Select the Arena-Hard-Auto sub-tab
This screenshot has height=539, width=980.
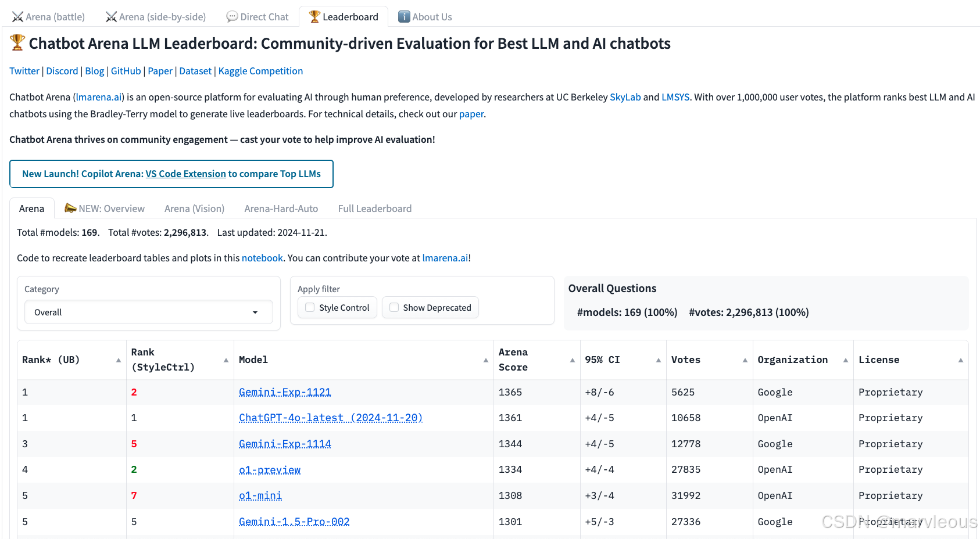coord(281,209)
